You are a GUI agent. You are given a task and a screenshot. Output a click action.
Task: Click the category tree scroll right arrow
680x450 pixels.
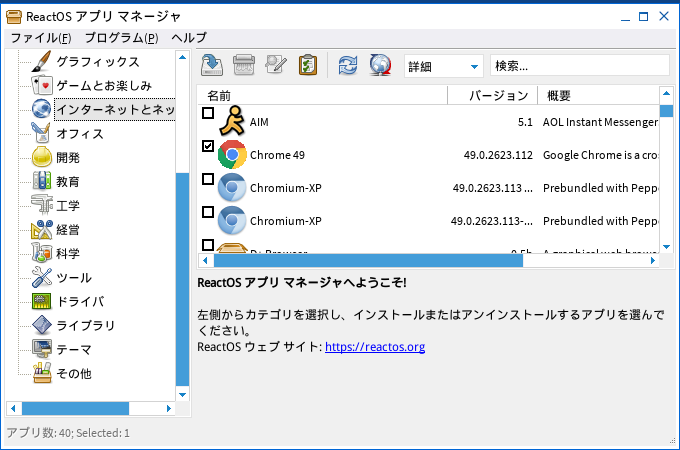[169, 408]
